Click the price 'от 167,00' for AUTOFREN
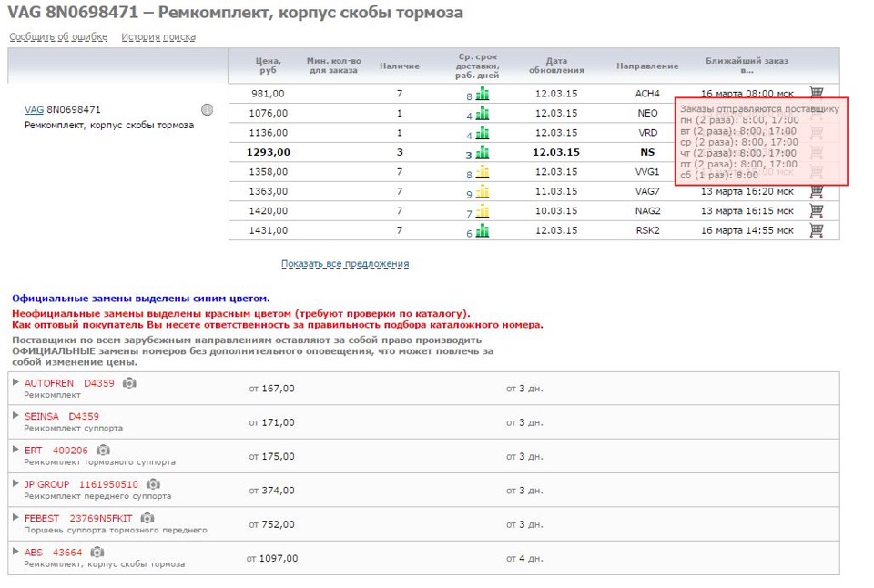The image size is (874, 588). click(271, 389)
